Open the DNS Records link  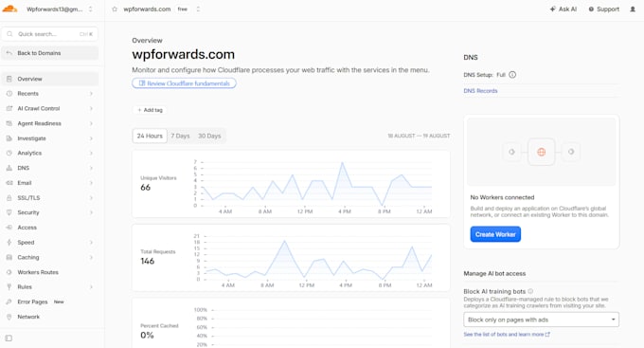click(480, 91)
